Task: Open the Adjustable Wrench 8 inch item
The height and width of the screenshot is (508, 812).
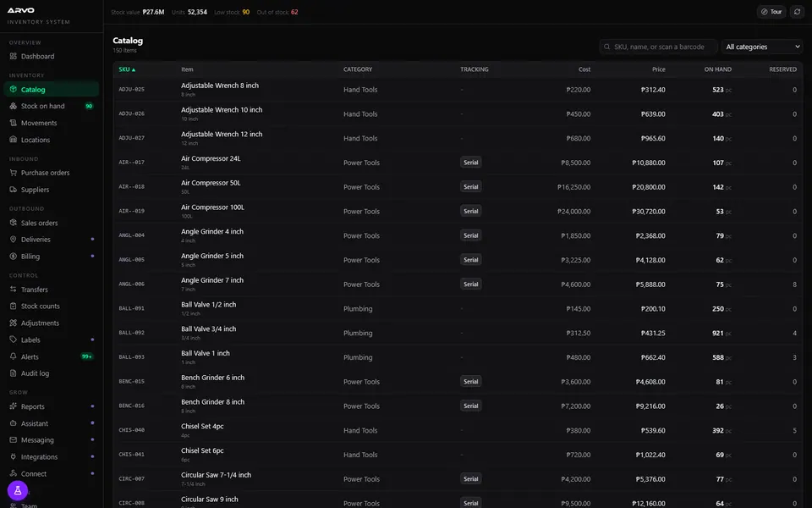Action: (x=220, y=86)
